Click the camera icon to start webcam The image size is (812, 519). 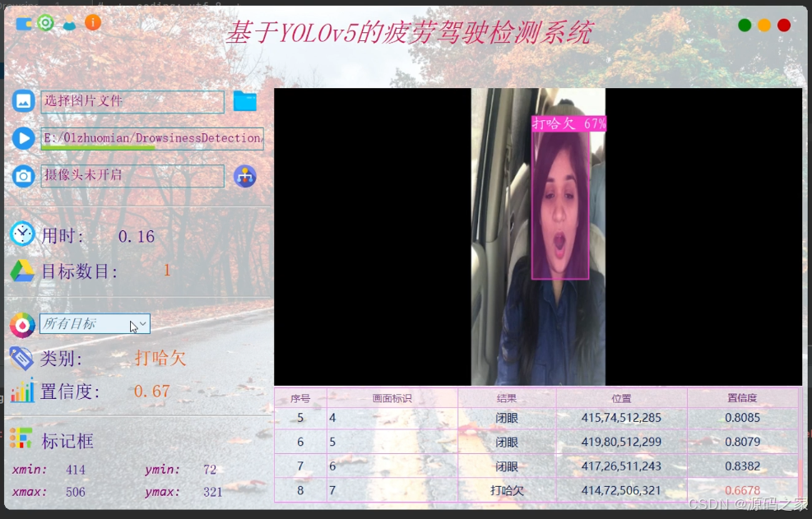coord(23,176)
